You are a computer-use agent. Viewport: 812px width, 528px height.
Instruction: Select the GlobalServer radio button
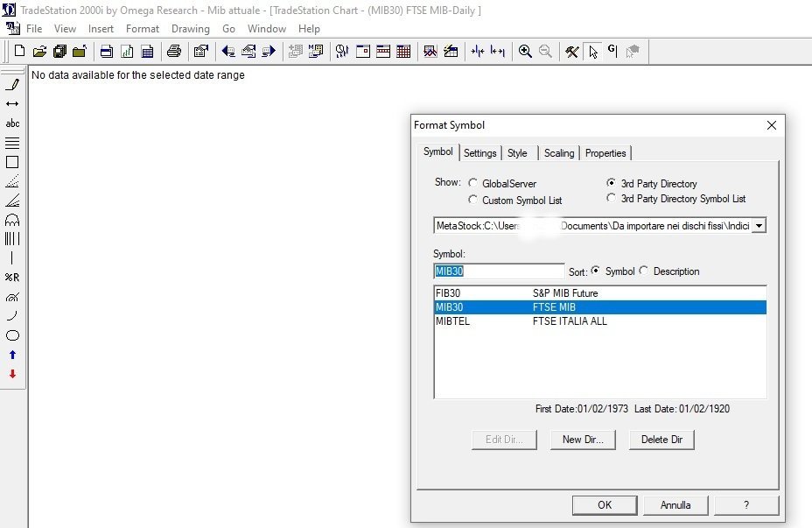[472, 183]
